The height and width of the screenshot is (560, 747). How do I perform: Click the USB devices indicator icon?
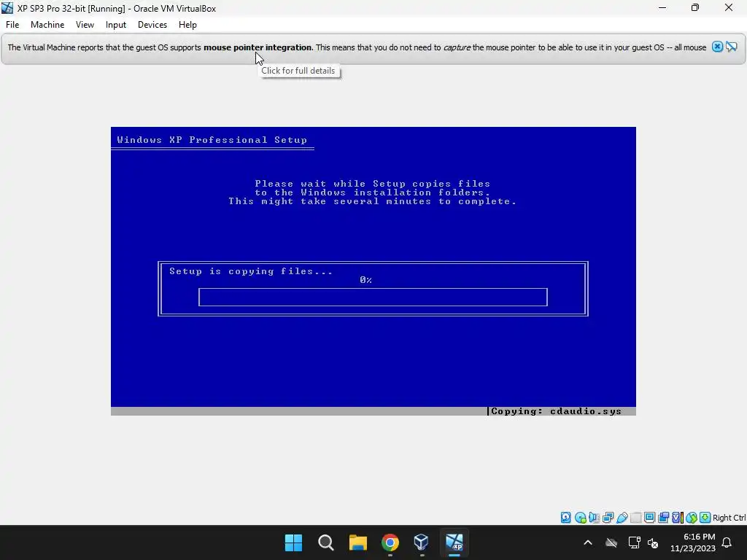622,518
